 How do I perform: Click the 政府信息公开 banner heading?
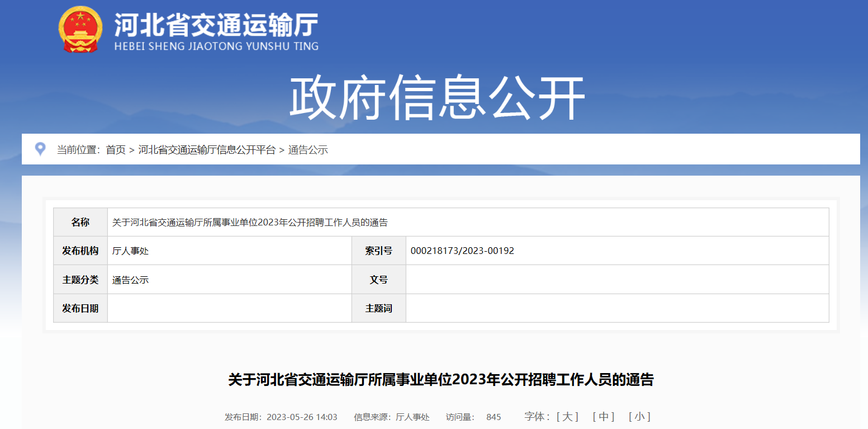[x=437, y=98]
